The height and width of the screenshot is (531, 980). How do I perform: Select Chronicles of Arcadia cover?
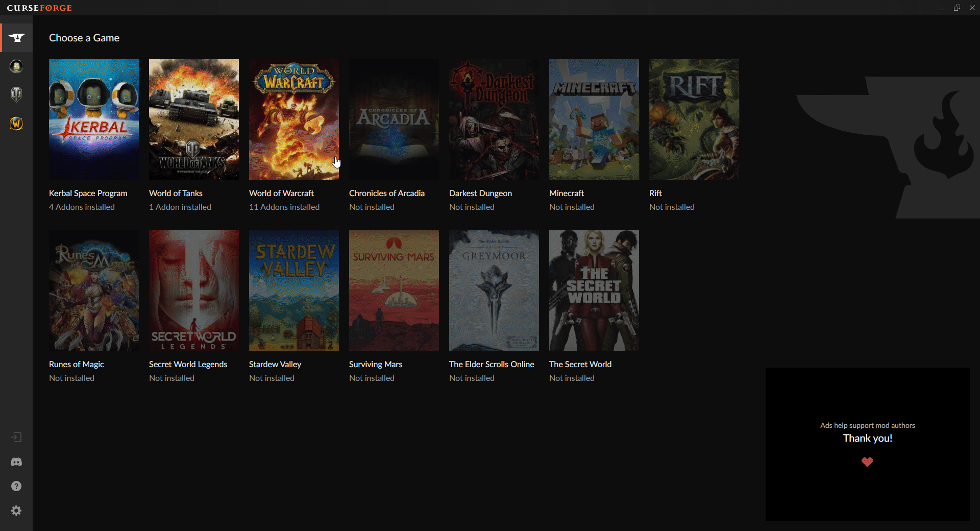(x=394, y=119)
